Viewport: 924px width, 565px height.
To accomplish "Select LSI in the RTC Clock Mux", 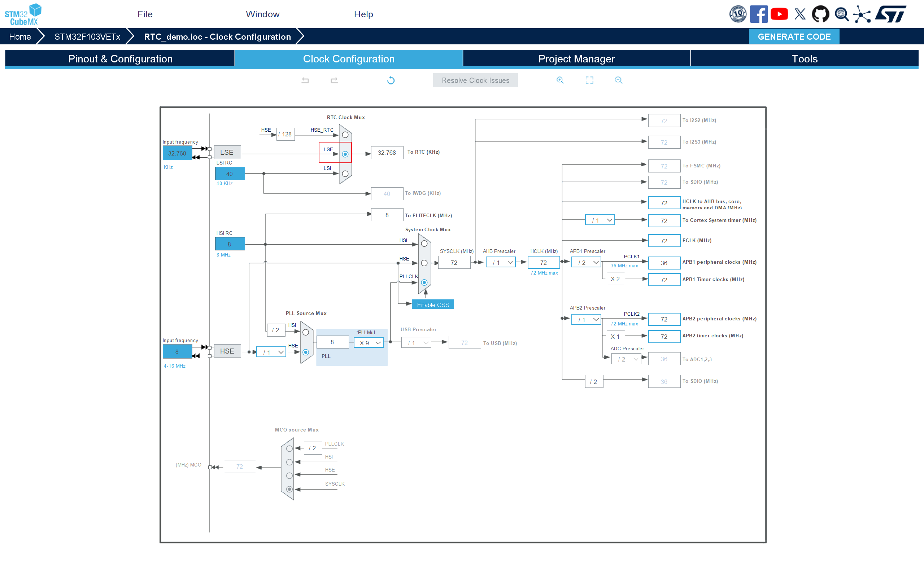I will coord(345,174).
